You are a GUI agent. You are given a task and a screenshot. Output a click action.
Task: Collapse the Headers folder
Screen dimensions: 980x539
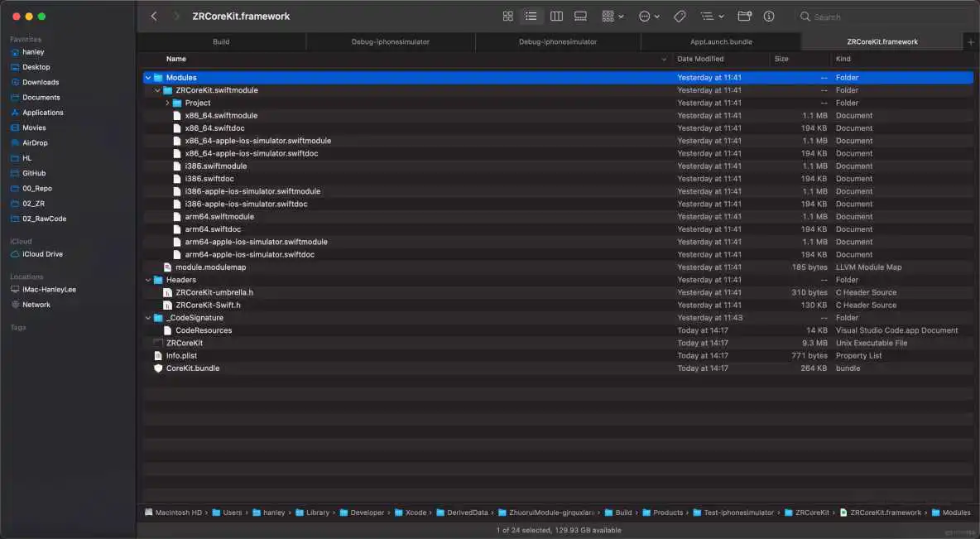(148, 280)
